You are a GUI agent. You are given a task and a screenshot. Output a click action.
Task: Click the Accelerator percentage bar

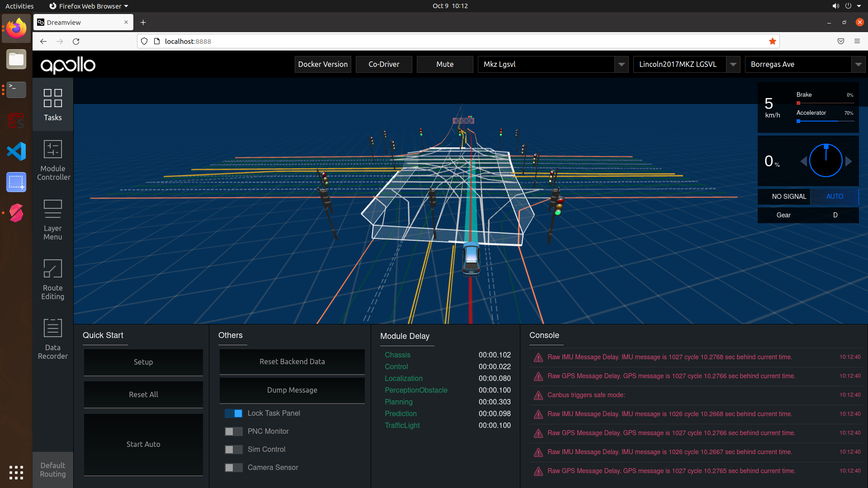point(826,121)
